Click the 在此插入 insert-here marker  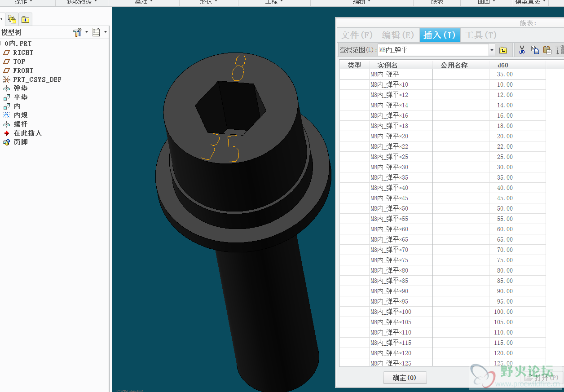27,133
